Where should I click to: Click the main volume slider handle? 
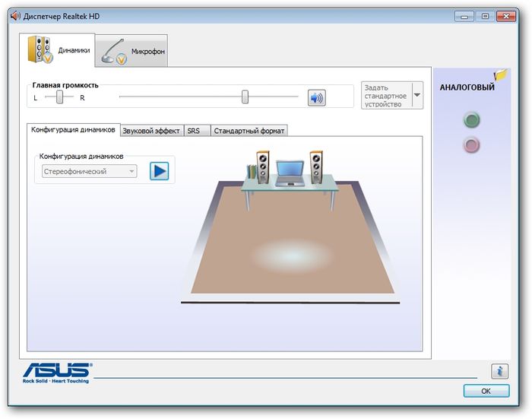click(245, 97)
